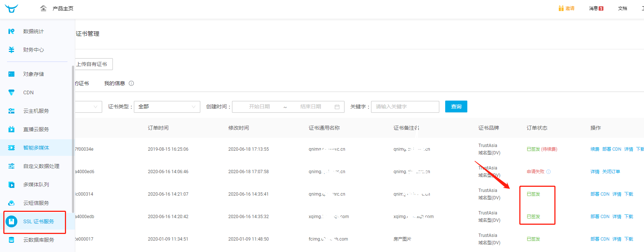Screen dimensions: 644x252
Task: Click 下载 in the 14:21:07 order row
Action: (629, 194)
